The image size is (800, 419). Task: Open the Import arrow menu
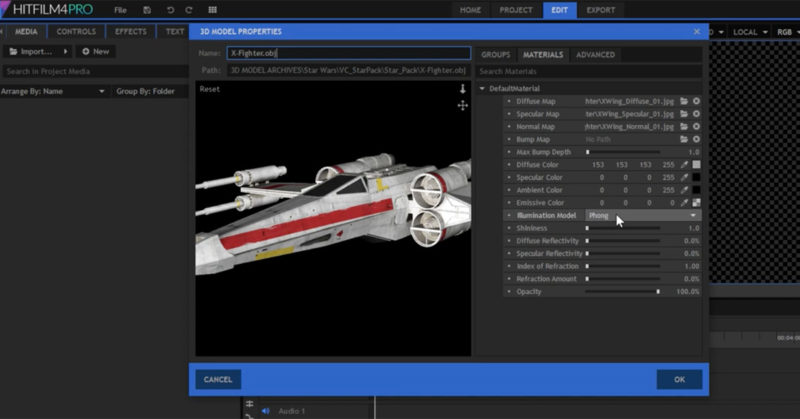tap(65, 52)
